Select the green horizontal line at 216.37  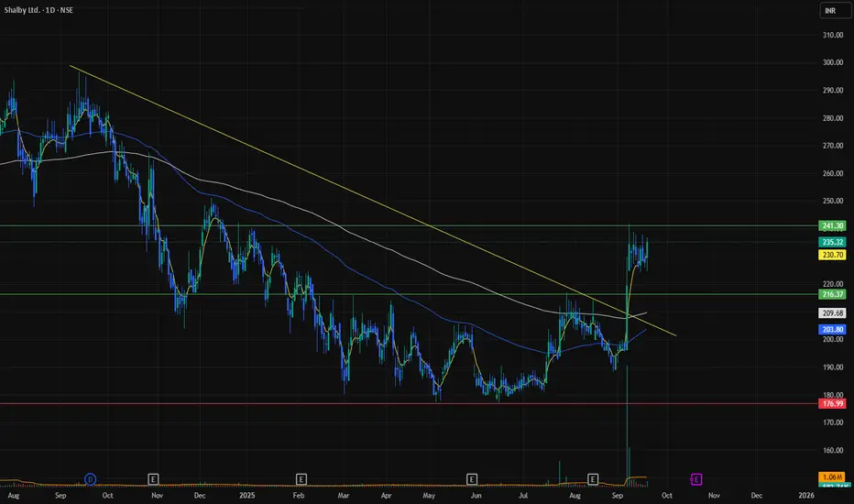coord(409,294)
